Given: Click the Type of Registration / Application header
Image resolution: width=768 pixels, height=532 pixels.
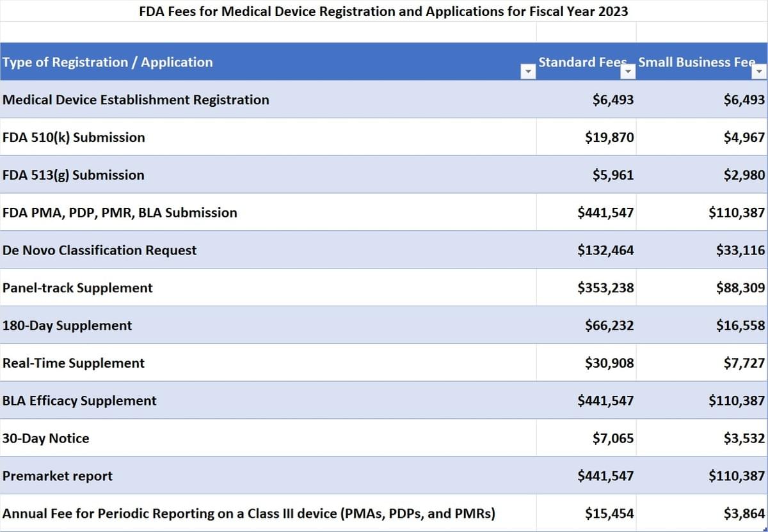Looking at the screenshot, I should coord(108,62).
